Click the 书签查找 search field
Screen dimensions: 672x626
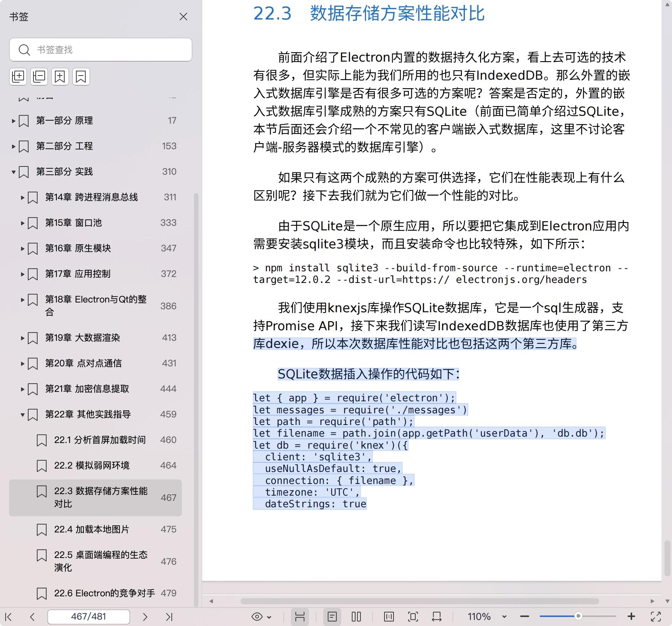(x=101, y=50)
